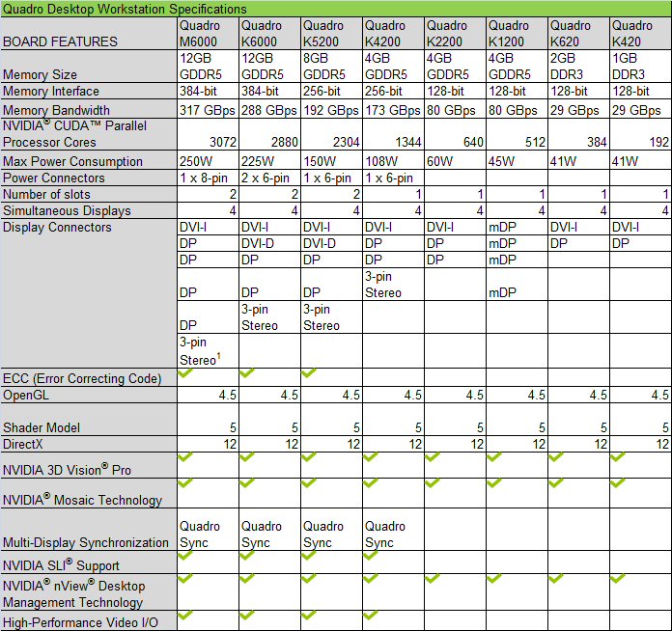Click the 'DirectX' row label
The width and height of the screenshot is (672, 631).
pos(23,444)
